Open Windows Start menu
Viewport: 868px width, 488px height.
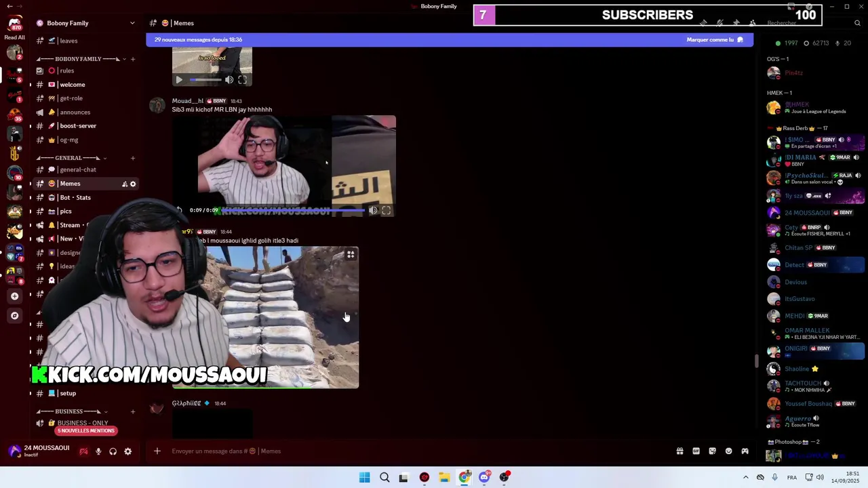pyautogui.click(x=364, y=478)
